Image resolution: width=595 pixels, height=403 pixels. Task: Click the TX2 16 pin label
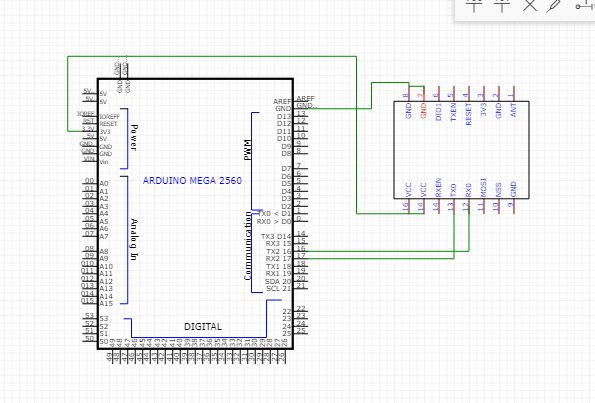[x=279, y=252]
